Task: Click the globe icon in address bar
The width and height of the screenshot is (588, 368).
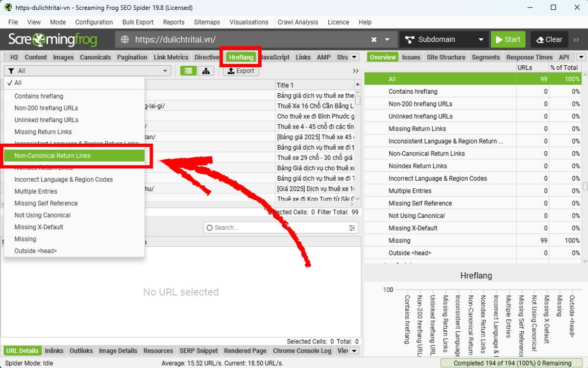Action: 124,39
